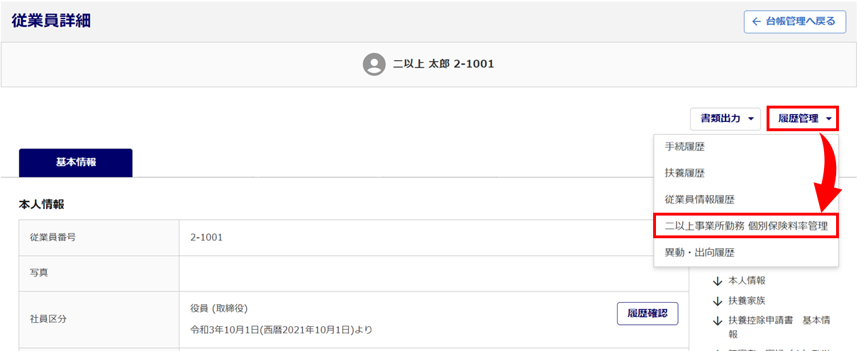The height and width of the screenshot is (351, 868).
Task: Open the 書類出力 dropdown
Action: [726, 118]
